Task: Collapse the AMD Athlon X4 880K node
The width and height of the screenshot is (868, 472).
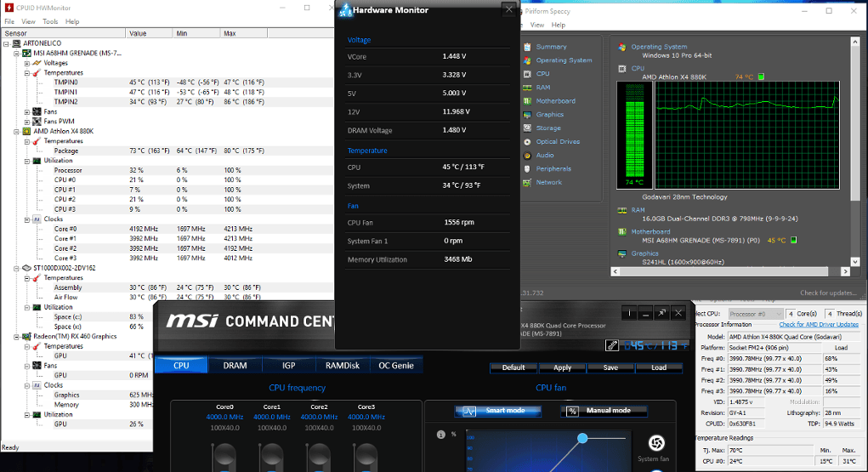Action: coord(17,132)
